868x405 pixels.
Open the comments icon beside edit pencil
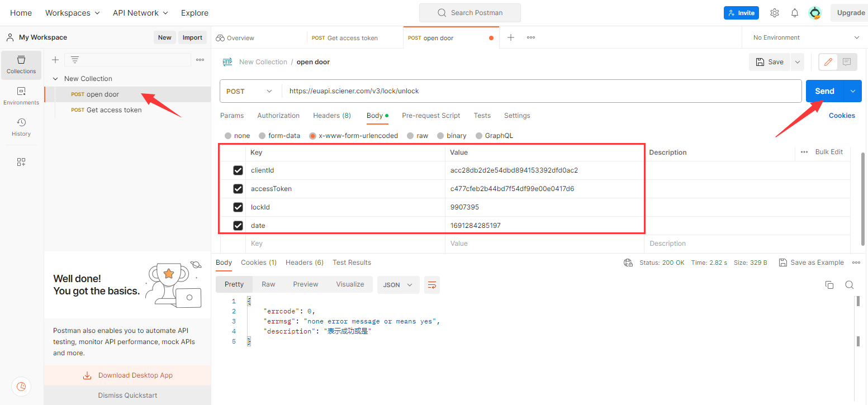tap(847, 62)
